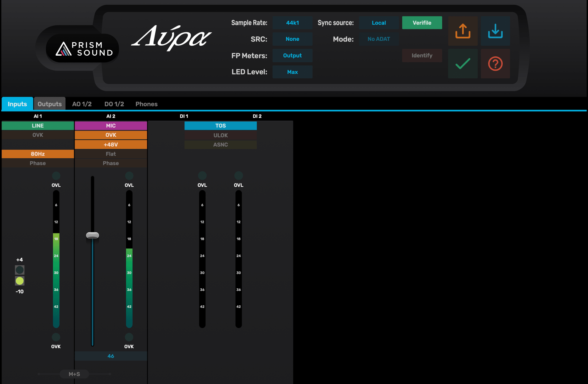This screenshot has height=384, width=588.
Task: Click the ULOK indicator button
Action: coord(221,135)
